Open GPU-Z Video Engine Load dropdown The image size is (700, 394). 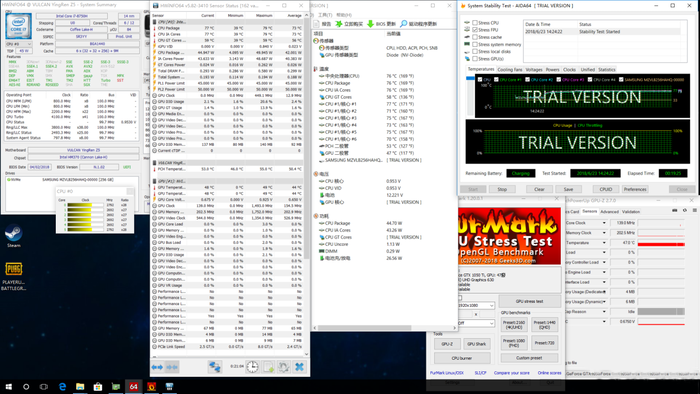[x=604, y=272]
